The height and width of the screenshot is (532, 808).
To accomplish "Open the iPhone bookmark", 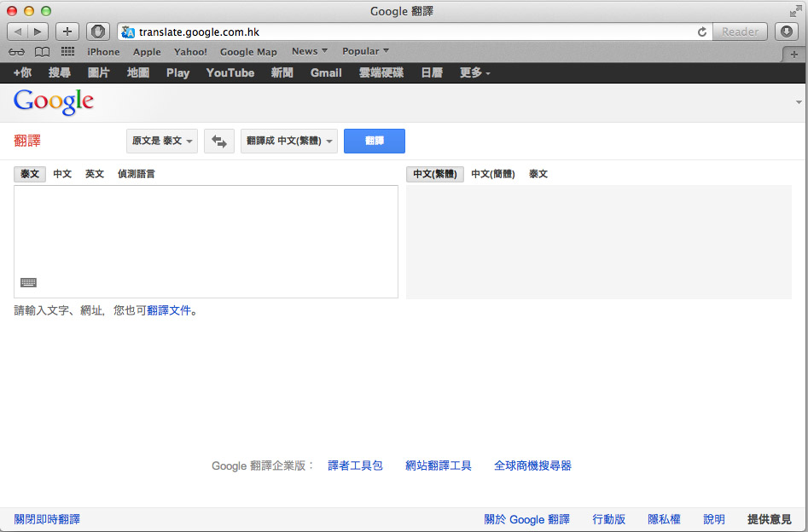I will (x=103, y=52).
